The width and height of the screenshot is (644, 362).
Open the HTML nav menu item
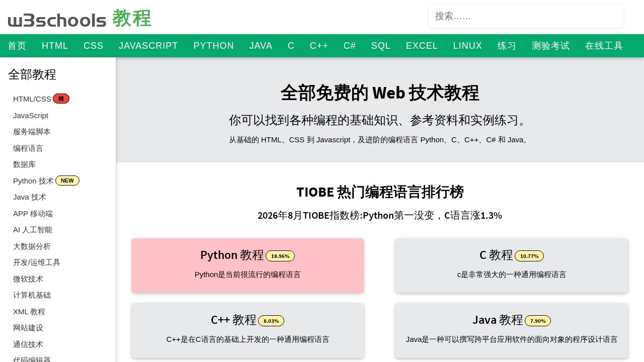point(55,46)
